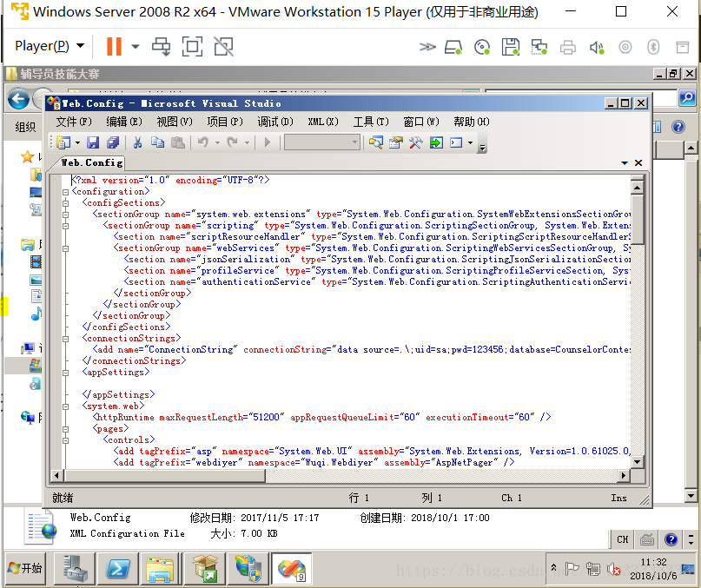This screenshot has height=588, width=701.
Task: Click the 开始 Start button
Action: click(x=25, y=568)
